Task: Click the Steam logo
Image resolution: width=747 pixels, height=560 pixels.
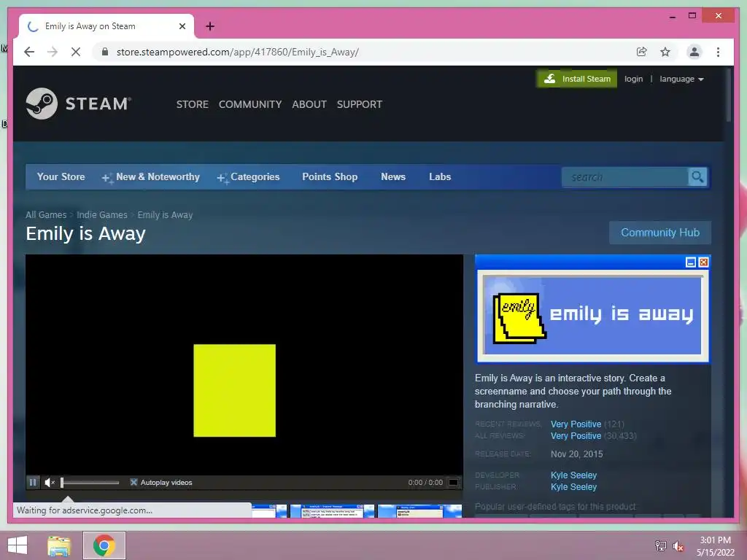Action: pyautogui.click(x=79, y=104)
